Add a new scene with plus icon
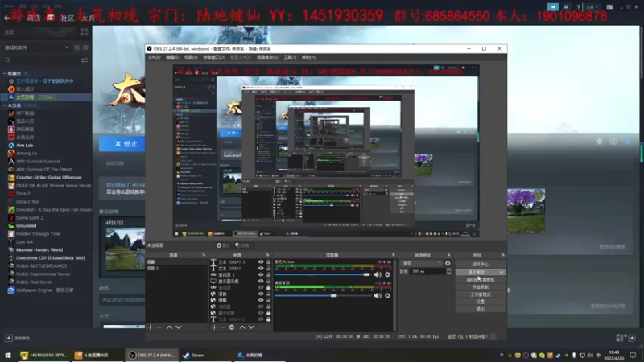This screenshot has height=362, width=644. click(151, 327)
